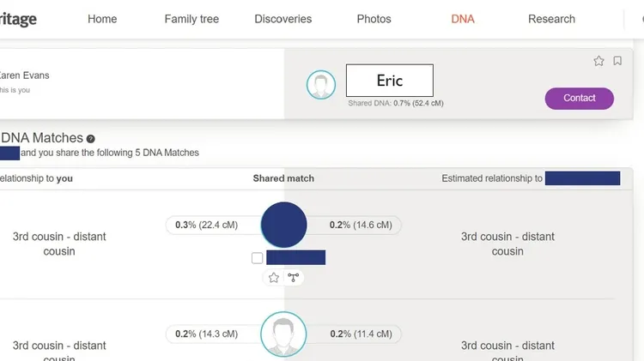The height and width of the screenshot is (361, 644).
Task: Bookmark the Eric DNA match
Action: pos(617,61)
